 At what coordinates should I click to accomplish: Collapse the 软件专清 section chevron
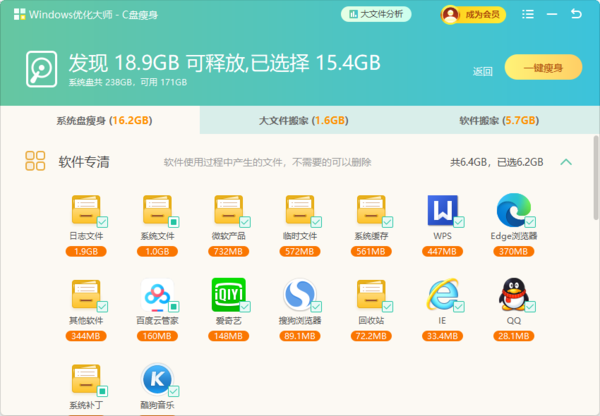point(566,161)
